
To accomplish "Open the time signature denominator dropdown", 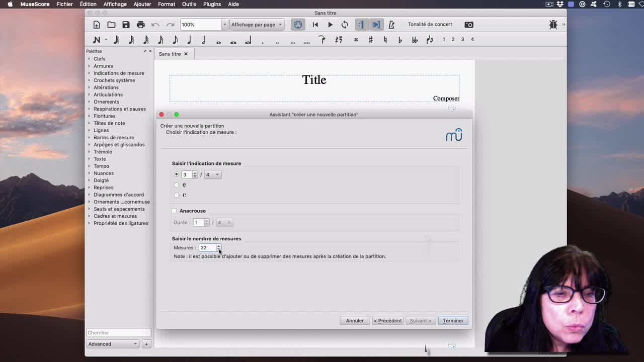I will (212, 174).
